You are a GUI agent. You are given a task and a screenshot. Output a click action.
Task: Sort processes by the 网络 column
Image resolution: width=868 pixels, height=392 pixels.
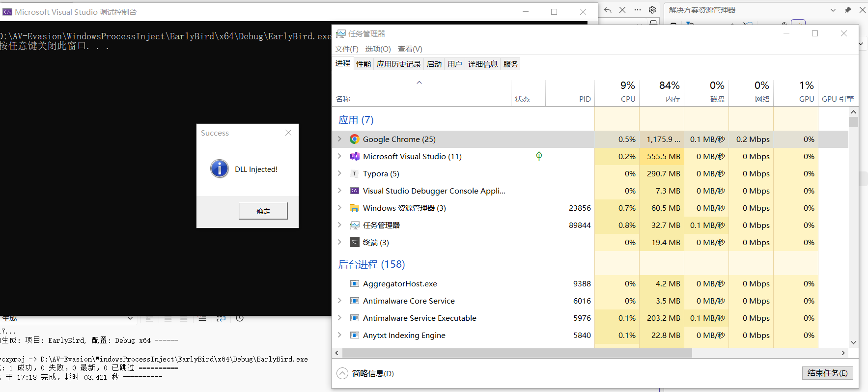pyautogui.click(x=751, y=92)
